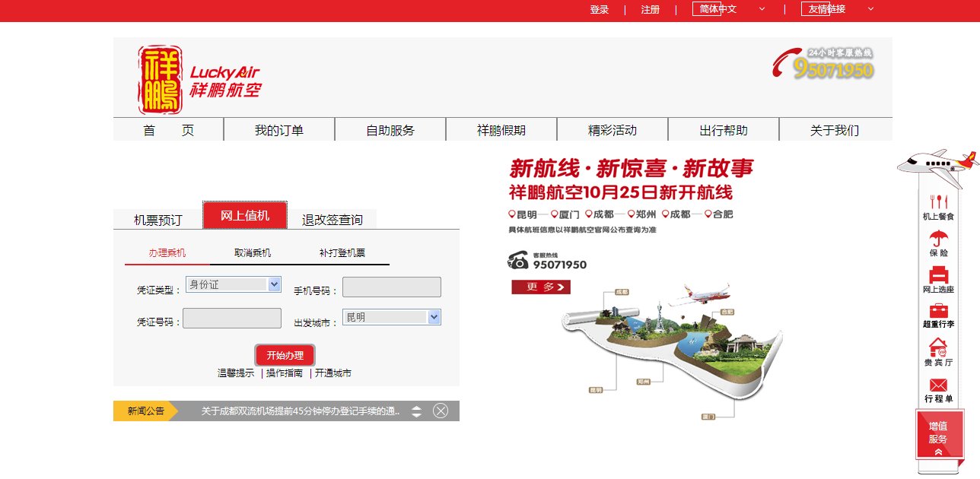The height and width of the screenshot is (479, 980).
Task: Select the 补打登机票 sub-tab
Action: (341, 252)
